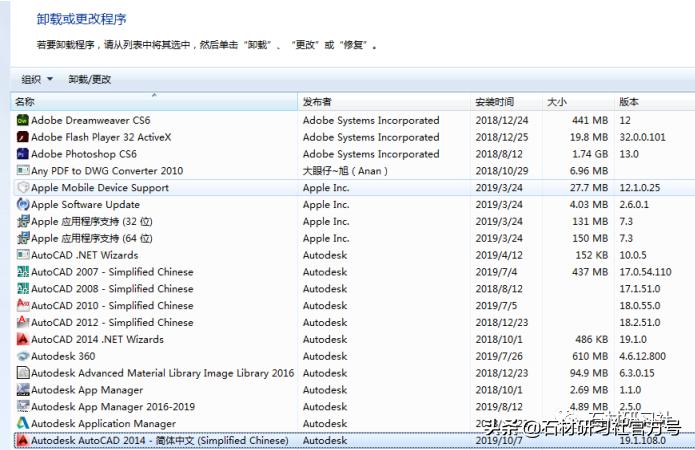Click publisher 大眼仔~旭 ( Anan ) cell
This screenshot has width=695, height=450.
tap(345, 171)
